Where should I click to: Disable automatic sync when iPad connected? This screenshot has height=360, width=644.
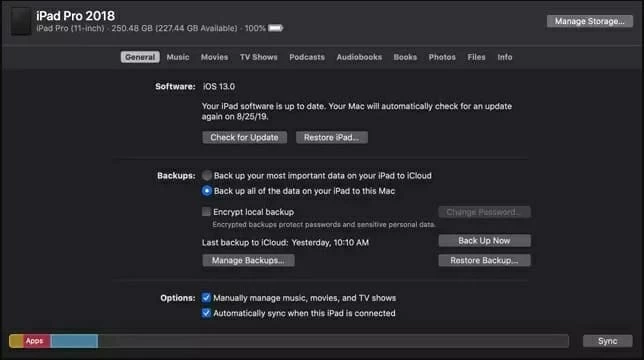(206, 313)
